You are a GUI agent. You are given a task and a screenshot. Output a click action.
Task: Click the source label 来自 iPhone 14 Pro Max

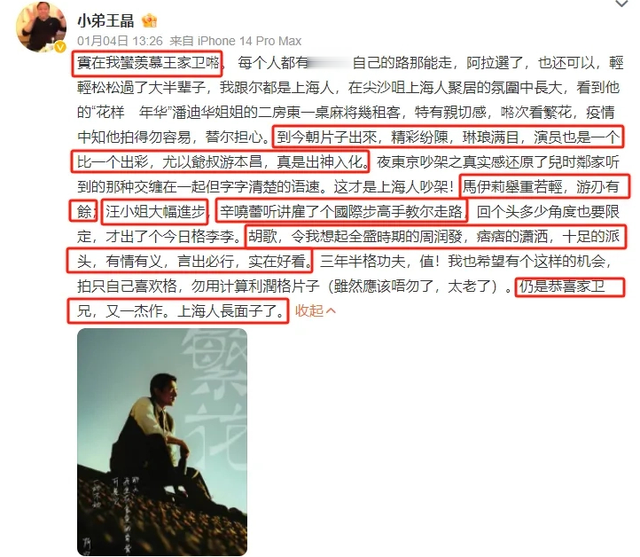[x=236, y=41]
